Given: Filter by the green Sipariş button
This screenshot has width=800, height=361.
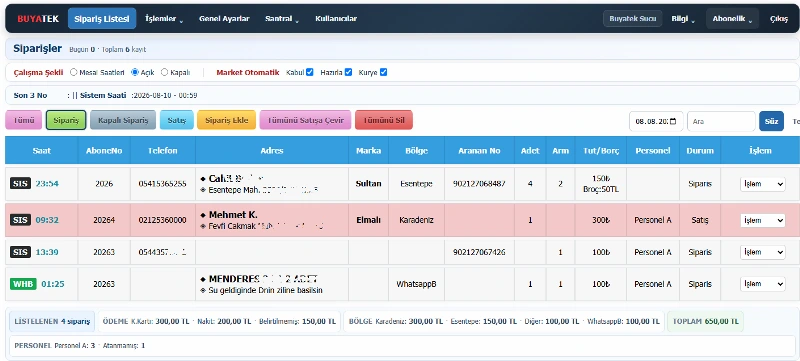Looking at the screenshot, I should pos(66,120).
